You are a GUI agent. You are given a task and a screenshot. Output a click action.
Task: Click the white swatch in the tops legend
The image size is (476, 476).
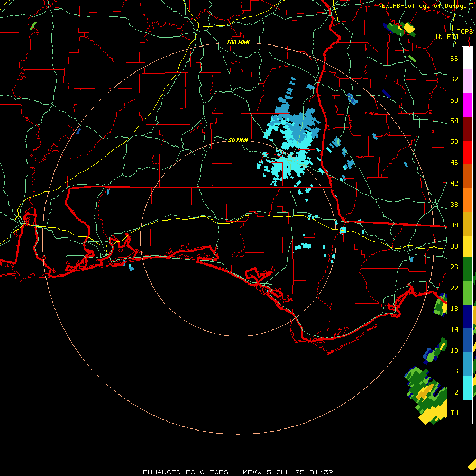click(467, 58)
